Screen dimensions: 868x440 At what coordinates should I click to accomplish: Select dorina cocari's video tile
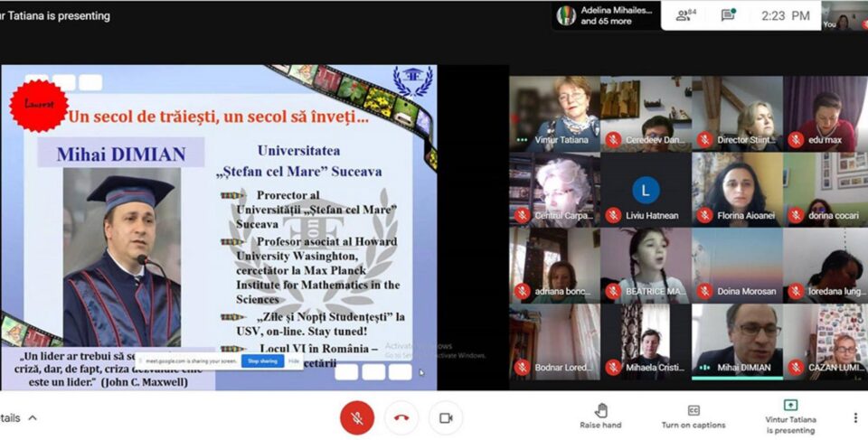click(x=826, y=190)
